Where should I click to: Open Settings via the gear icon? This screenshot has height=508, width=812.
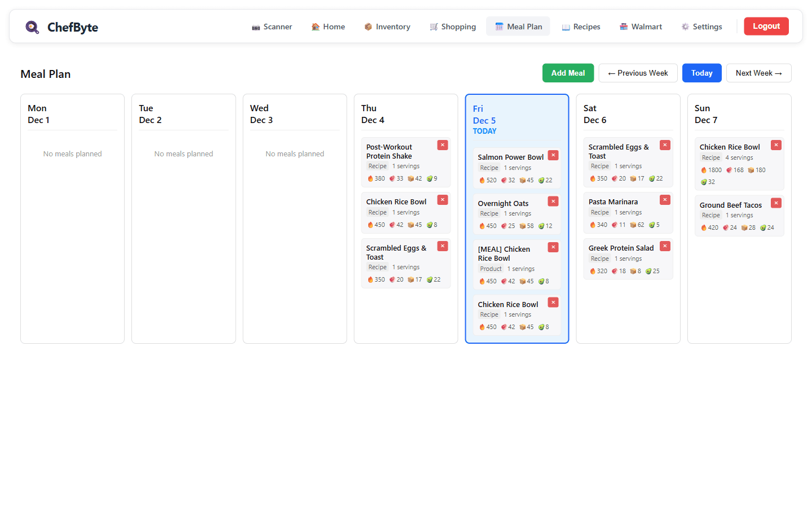(685, 27)
